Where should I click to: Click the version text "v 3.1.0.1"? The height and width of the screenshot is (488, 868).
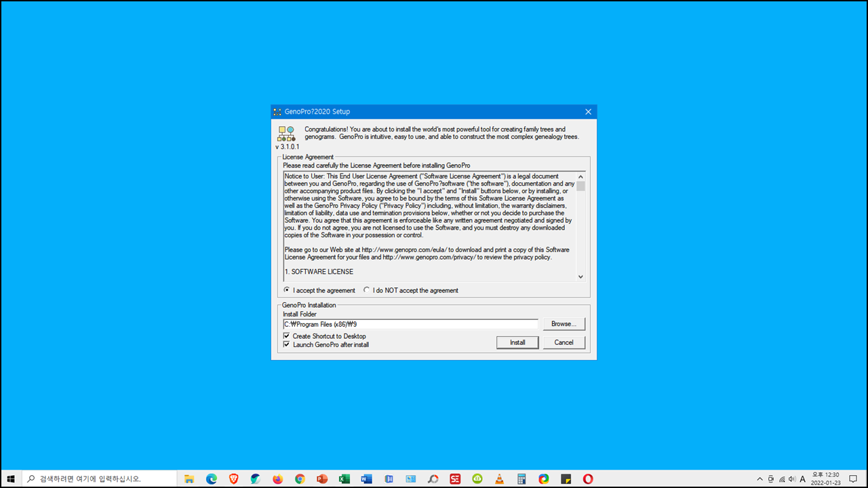[287, 146]
